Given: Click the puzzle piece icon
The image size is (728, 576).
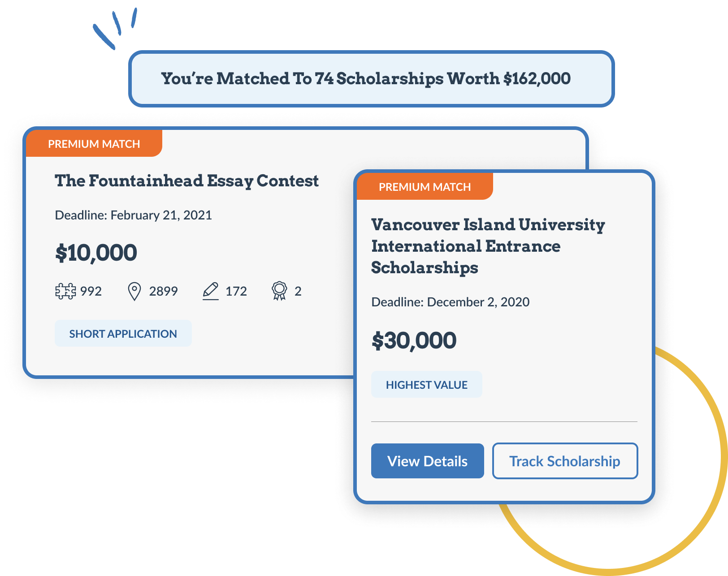Looking at the screenshot, I should 65,291.
